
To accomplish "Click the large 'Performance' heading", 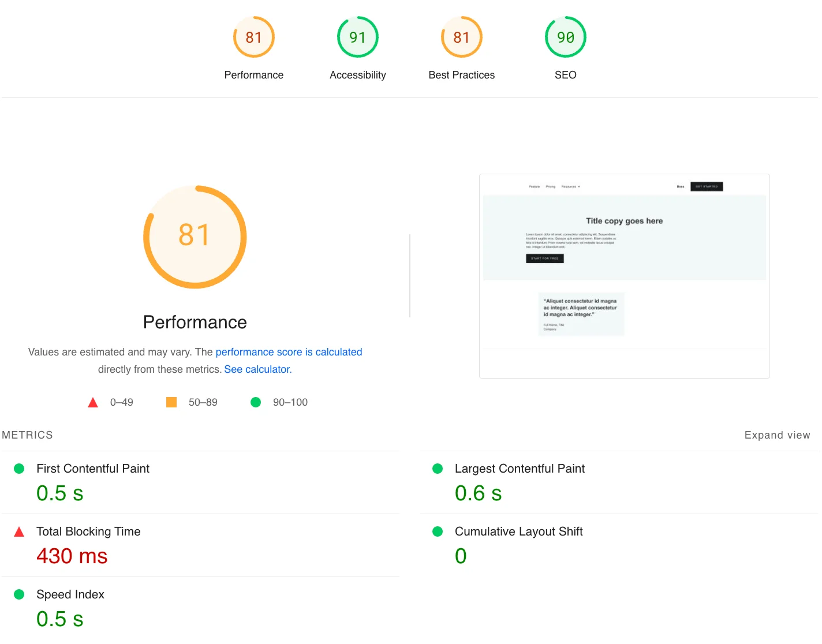I will coord(195,322).
